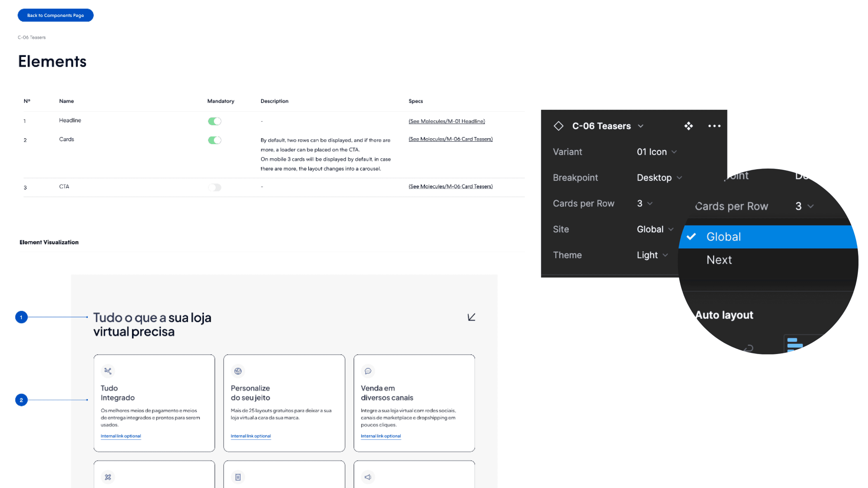Click blue annotation marker number 1
868x488 pixels.
(21, 317)
